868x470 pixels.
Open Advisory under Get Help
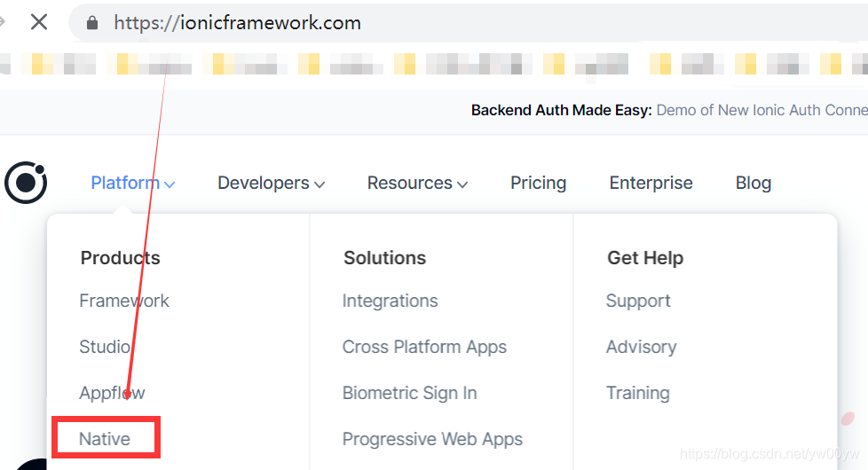point(641,347)
